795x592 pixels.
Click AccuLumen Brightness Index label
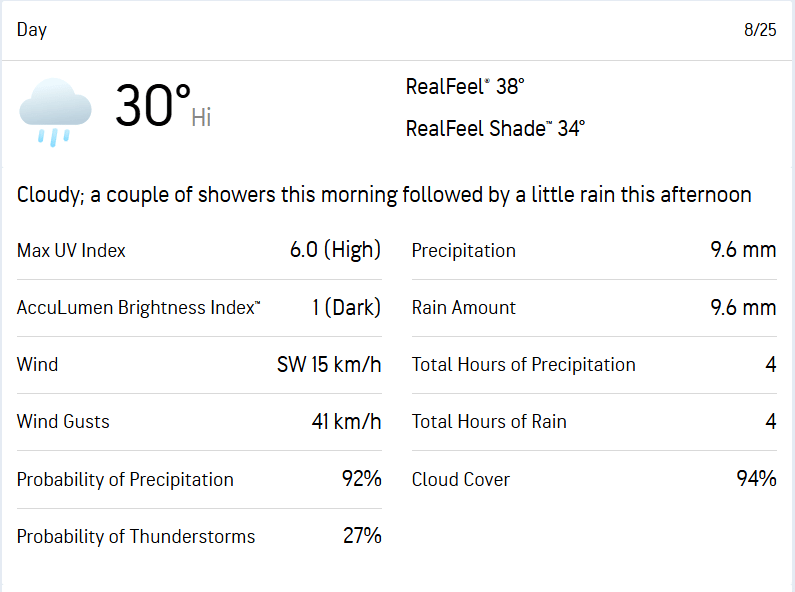pos(138,308)
